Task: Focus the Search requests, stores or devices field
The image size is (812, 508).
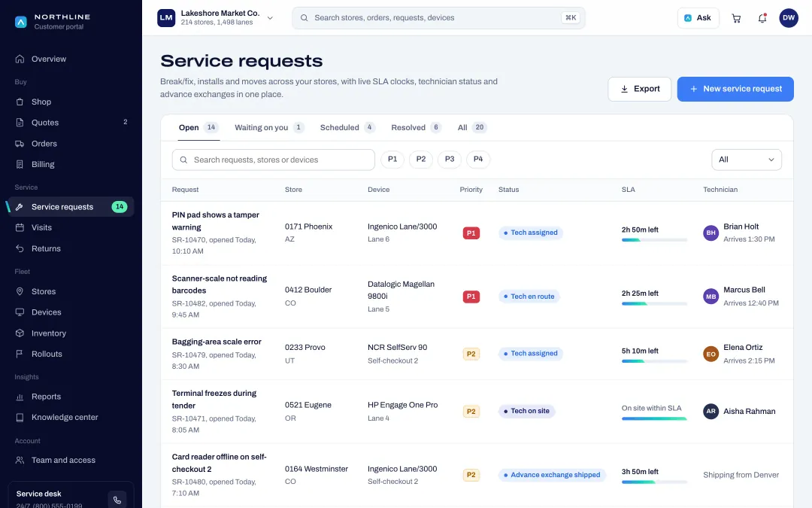Action: (x=274, y=160)
